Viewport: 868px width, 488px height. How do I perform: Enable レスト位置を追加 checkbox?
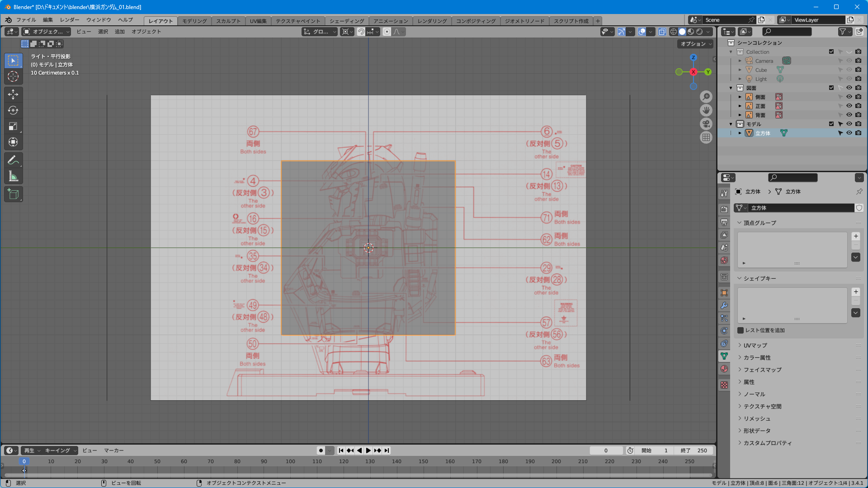coord(741,330)
